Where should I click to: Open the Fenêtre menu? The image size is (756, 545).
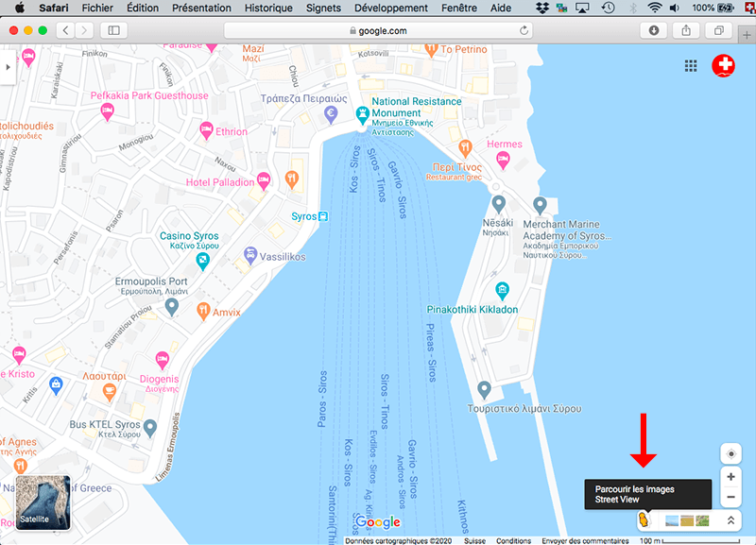coord(459,8)
